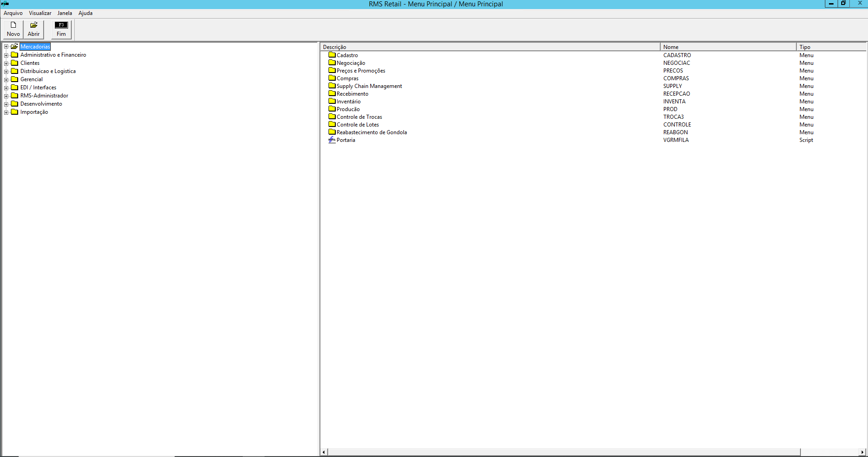
Task: Minimize the RMS Retail window
Action: (x=831, y=4)
